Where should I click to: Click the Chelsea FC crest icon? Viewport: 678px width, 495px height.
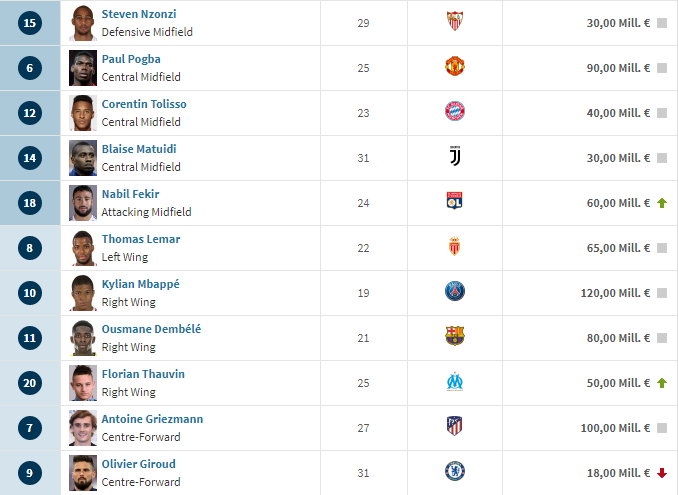454,471
